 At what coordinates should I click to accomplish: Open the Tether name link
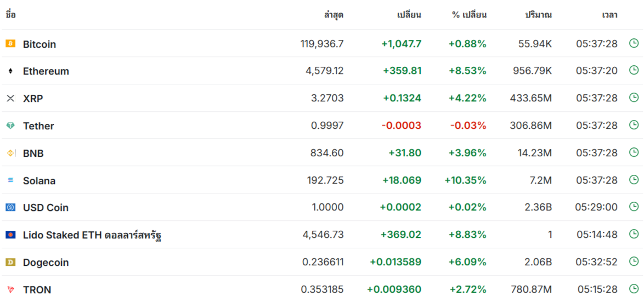(x=38, y=126)
